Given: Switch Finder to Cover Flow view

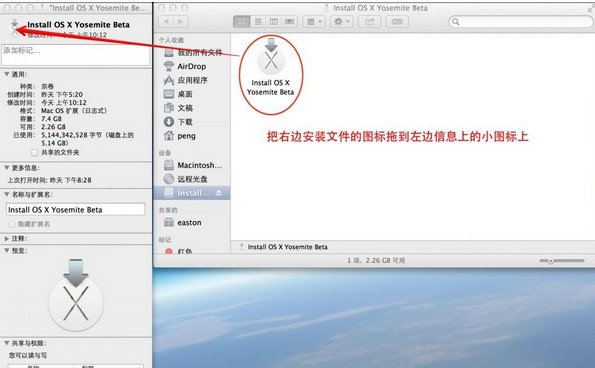Looking at the screenshot, I should point(289,22).
